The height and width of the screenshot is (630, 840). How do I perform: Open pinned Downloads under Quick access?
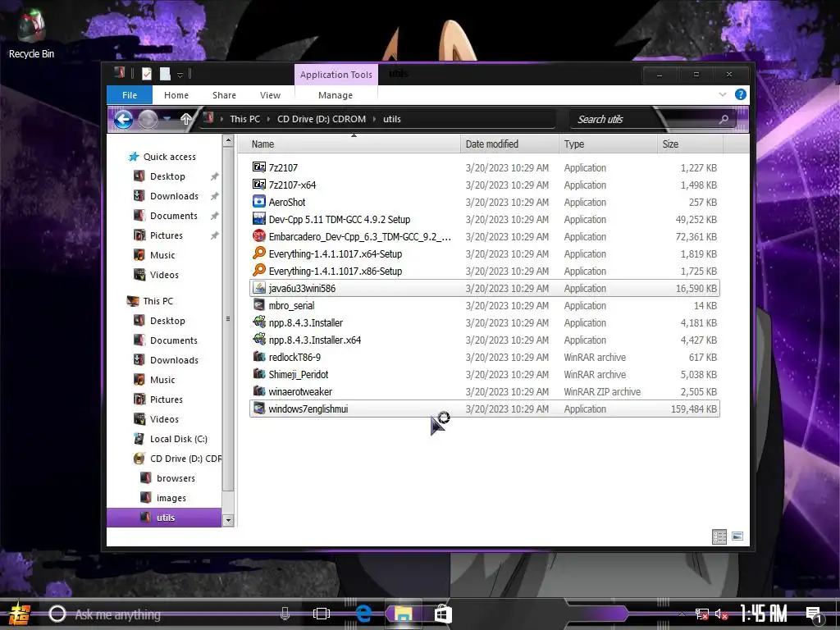(x=174, y=196)
